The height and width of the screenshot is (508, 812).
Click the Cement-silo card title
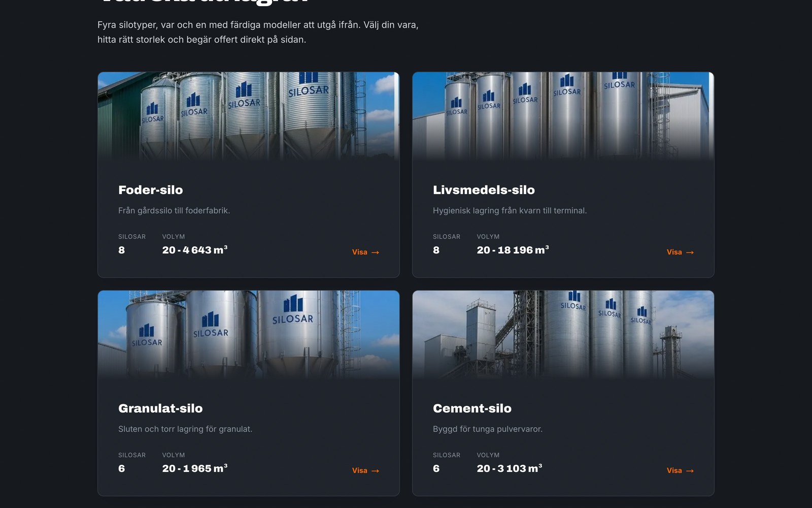click(472, 408)
